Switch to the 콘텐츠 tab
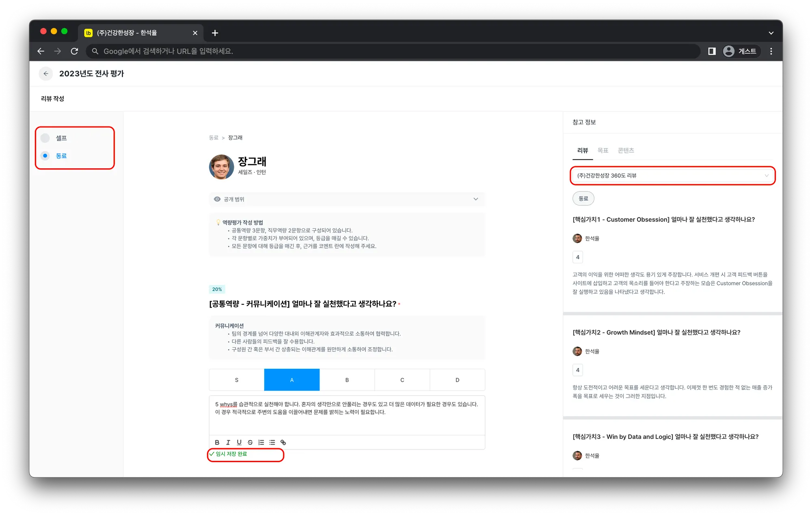 (x=626, y=150)
